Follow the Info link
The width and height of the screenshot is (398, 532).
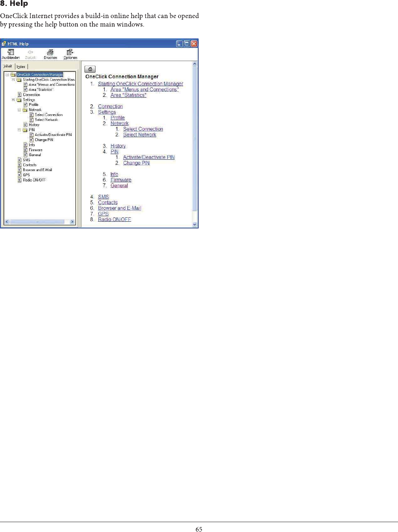pyautogui.click(x=114, y=174)
